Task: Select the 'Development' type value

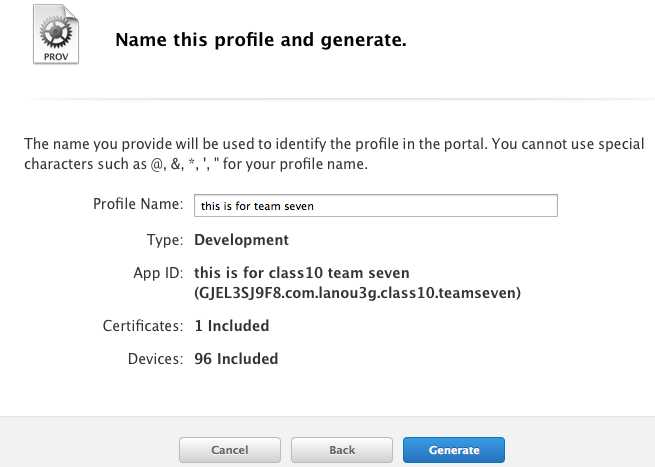Action: point(241,240)
